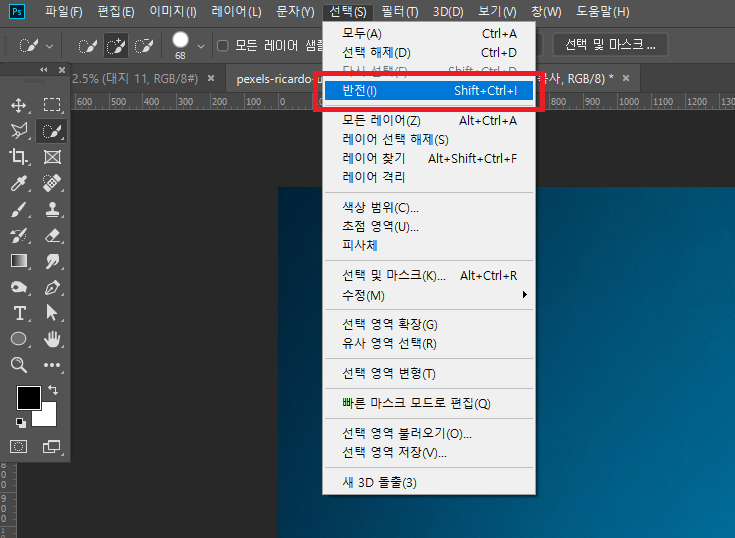Click the 선택 및 마스크 button

pos(609,45)
